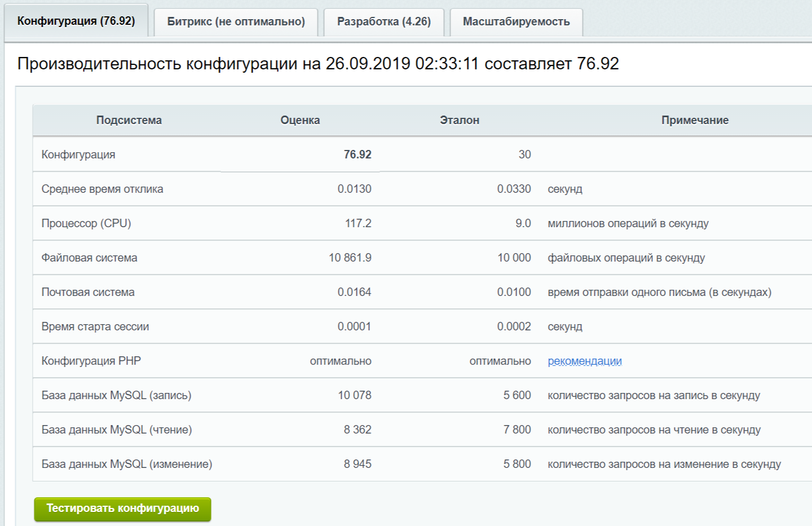
Task: Select the Почтовая система row label
Action: 88,292
